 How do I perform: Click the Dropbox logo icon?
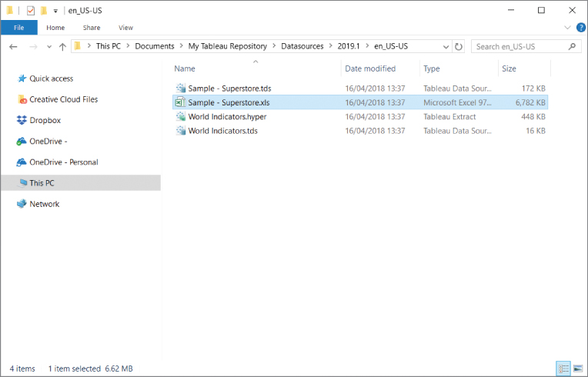point(22,120)
